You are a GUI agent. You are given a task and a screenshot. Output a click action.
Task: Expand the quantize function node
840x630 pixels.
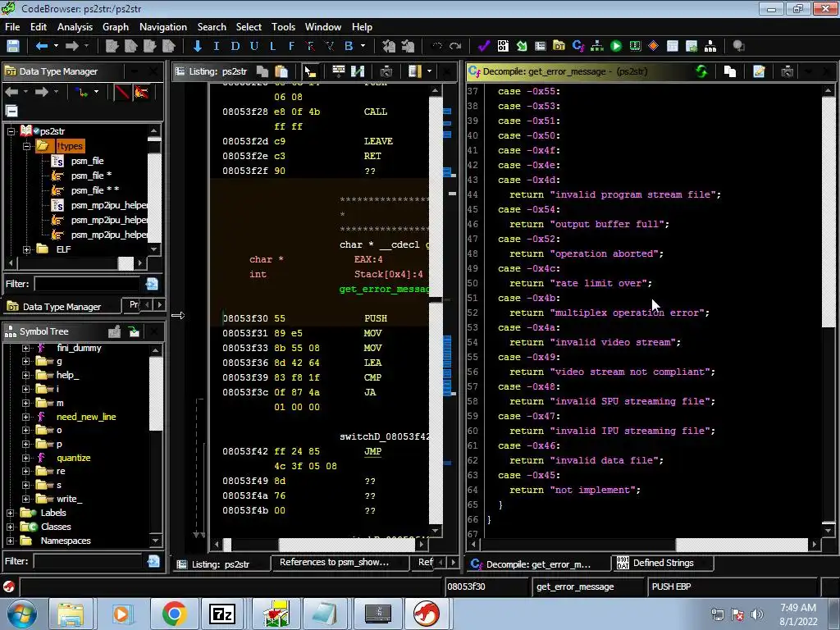click(25, 458)
